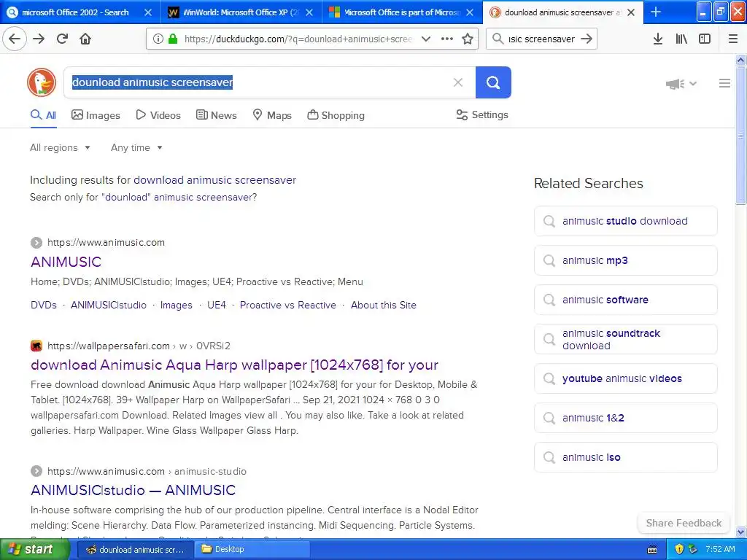
Task: Select the Maps search category
Action: coord(272,115)
